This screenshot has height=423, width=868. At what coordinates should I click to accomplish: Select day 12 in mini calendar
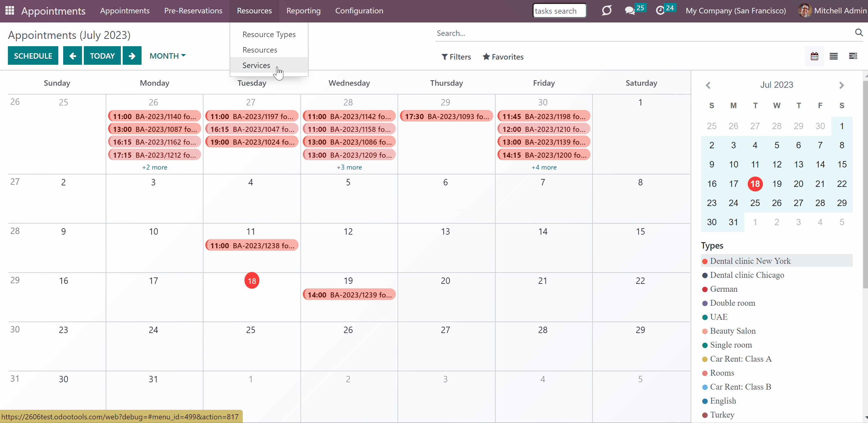(x=777, y=164)
